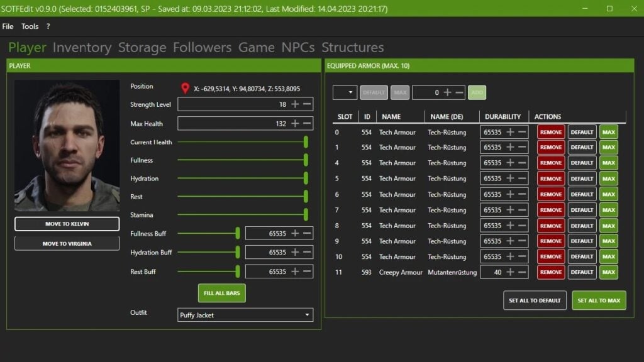
Task: Click minus icon for Rest Buff value
Action: (x=307, y=271)
